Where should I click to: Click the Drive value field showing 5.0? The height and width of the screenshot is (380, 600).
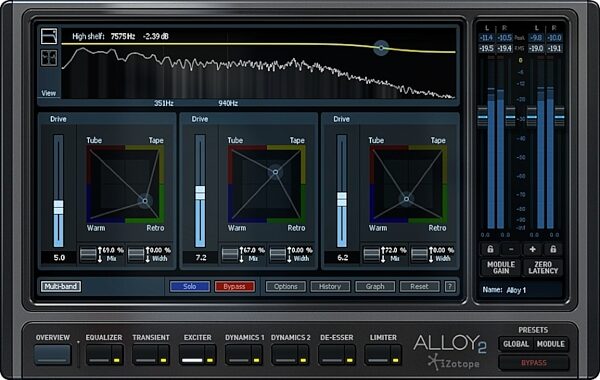point(59,258)
